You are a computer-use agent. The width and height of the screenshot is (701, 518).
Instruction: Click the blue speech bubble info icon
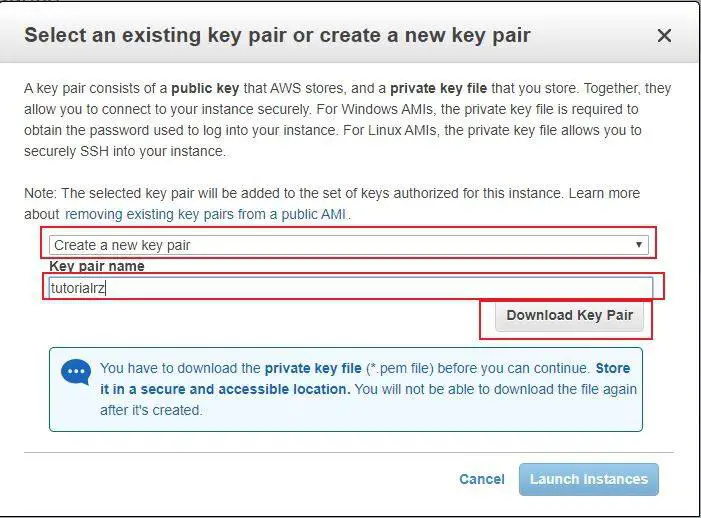point(76,373)
